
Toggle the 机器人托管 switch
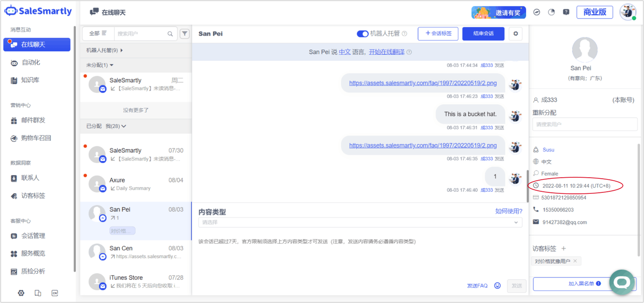(362, 34)
